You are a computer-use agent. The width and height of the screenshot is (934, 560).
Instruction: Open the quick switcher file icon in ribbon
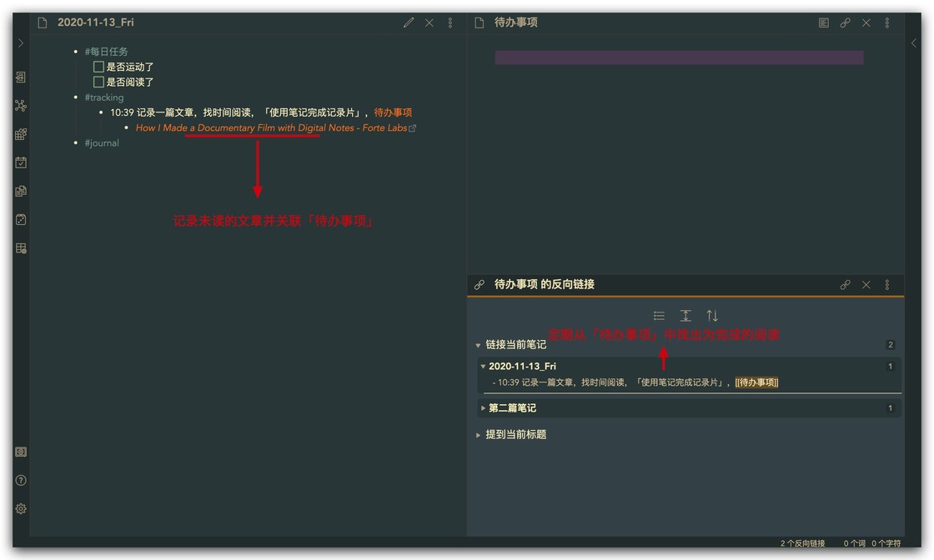coord(21,77)
